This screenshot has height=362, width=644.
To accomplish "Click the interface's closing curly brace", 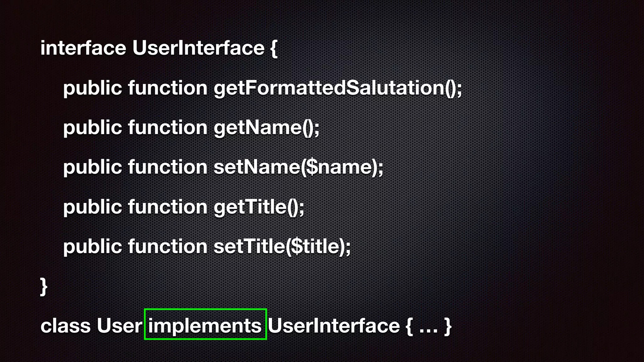I will (44, 286).
